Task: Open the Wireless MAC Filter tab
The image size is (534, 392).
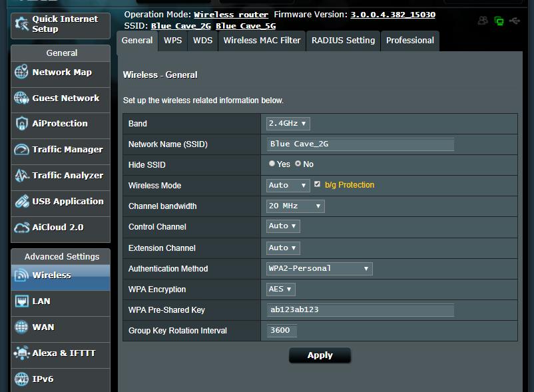Action: tap(262, 41)
